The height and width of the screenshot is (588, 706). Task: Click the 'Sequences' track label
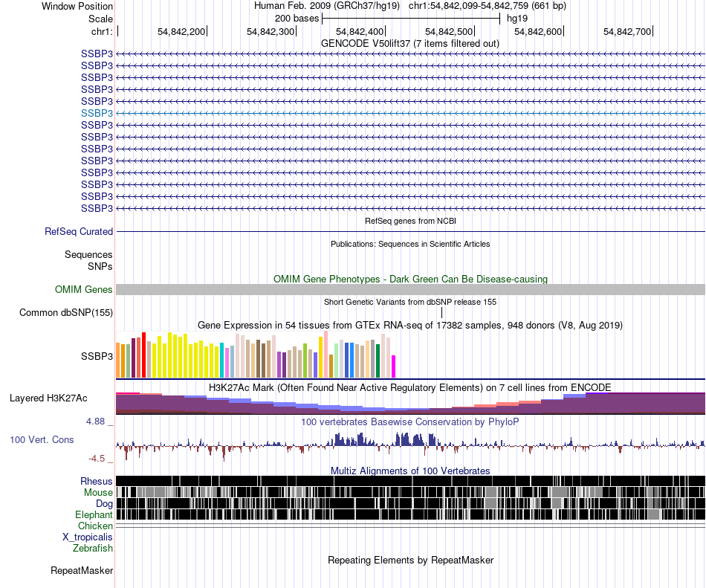pos(88,254)
